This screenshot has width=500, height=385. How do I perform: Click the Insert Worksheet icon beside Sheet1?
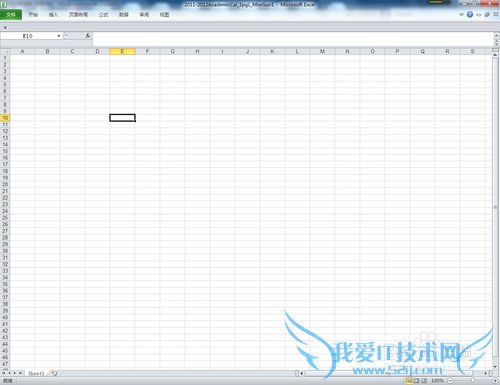click(x=54, y=373)
